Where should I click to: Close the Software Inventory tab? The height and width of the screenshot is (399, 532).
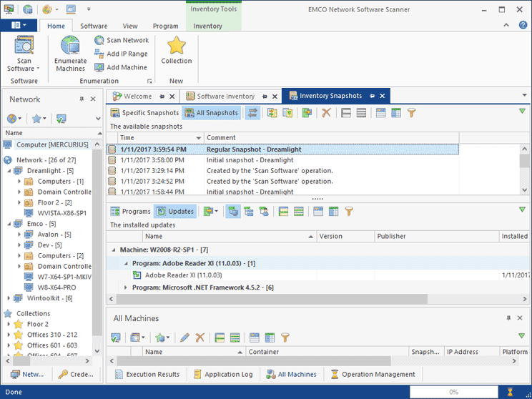pyautogui.click(x=275, y=97)
